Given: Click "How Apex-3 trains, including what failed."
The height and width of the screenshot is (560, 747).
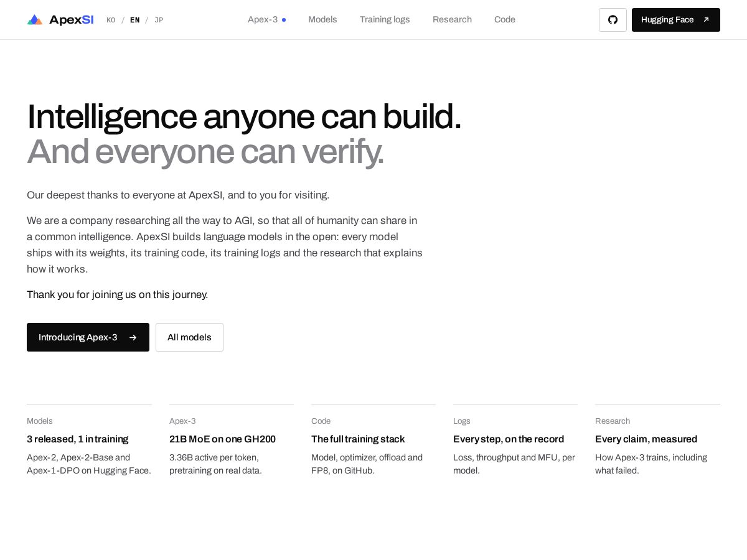Looking at the screenshot, I should 651,464.
